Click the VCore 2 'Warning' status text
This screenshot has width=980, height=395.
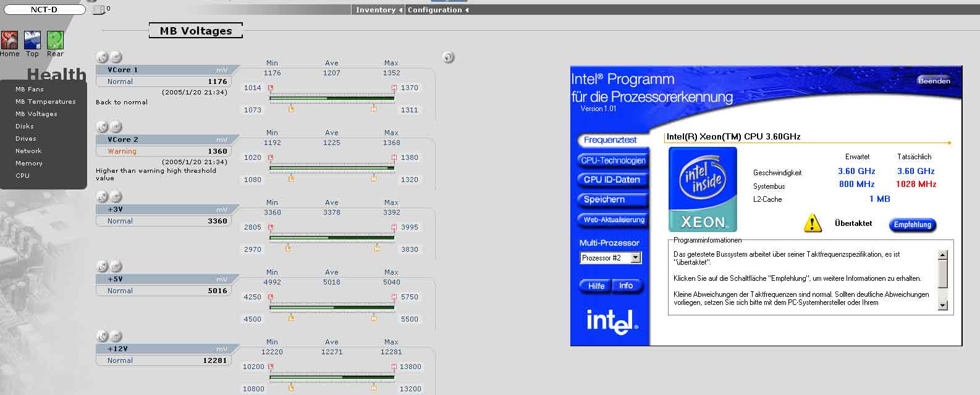pos(122,151)
